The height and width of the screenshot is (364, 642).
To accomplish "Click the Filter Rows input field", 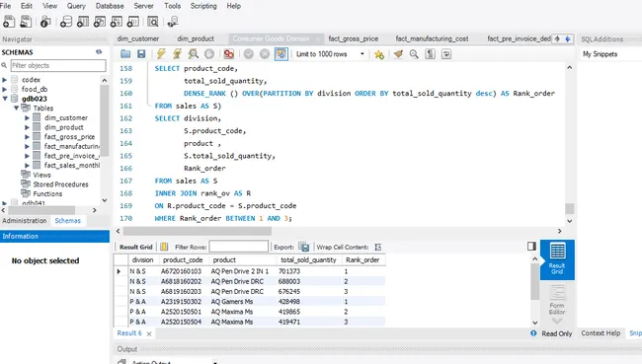I will (239, 247).
